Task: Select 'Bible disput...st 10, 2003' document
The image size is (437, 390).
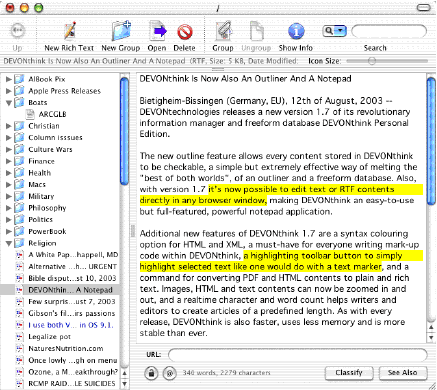Action: [72, 278]
